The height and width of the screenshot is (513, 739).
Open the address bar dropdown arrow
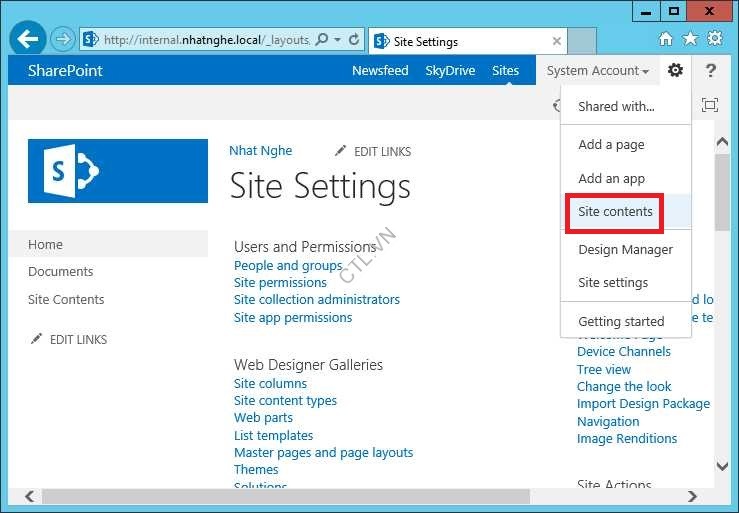(337, 40)
